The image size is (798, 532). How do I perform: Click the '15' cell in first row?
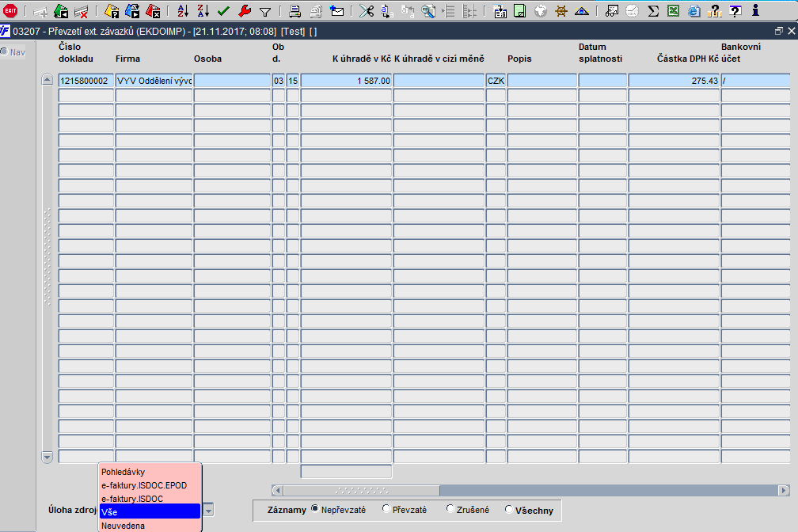click(293, 81)
